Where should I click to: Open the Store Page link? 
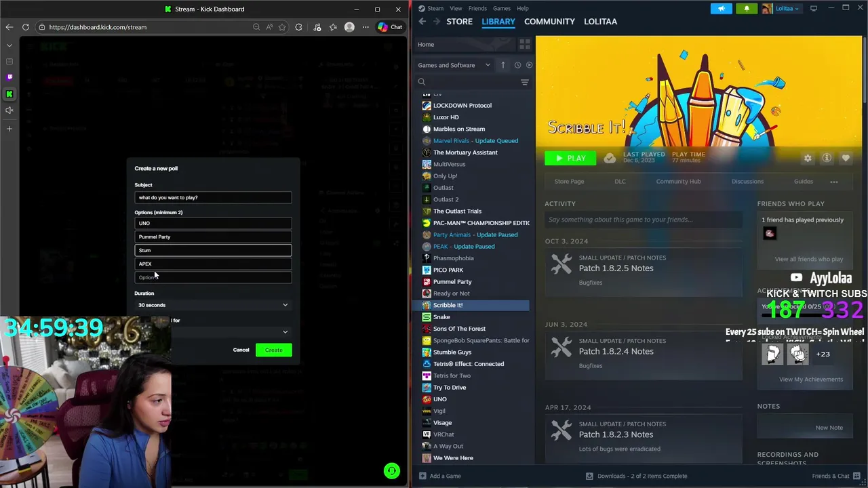pyautogui.click(x=569, y=182)
